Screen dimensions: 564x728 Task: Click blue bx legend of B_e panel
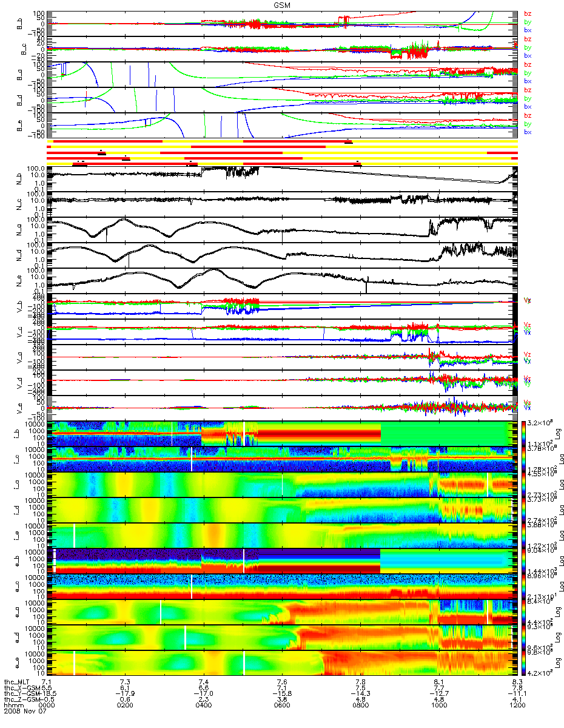(528, 132)
